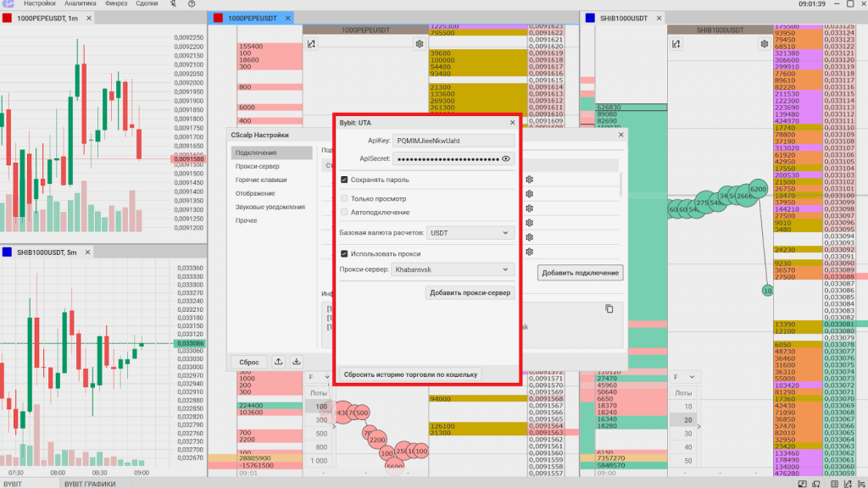Open fourth connection's gear settings icon
This screenshot has height=488, width=868.
coord(529,223)
